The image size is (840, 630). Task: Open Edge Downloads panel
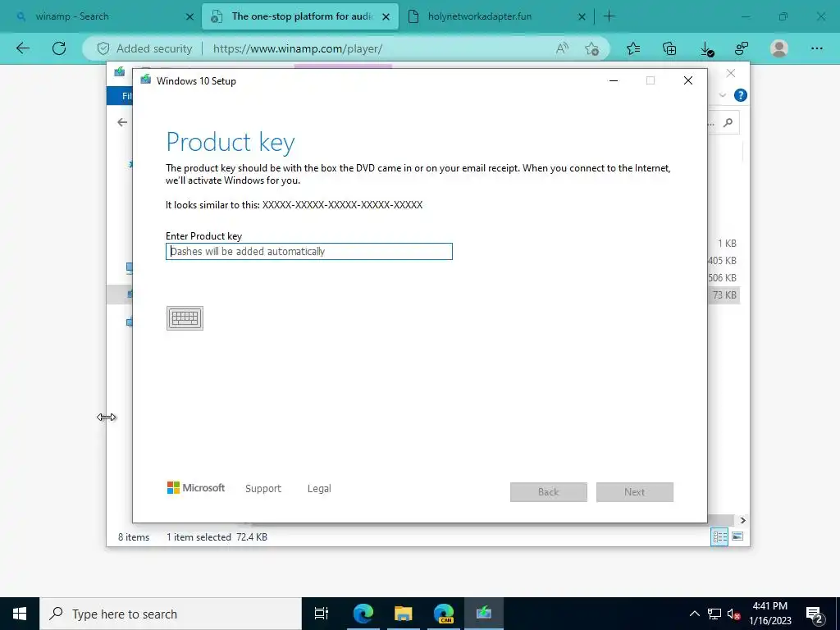[x=707, y=49]
